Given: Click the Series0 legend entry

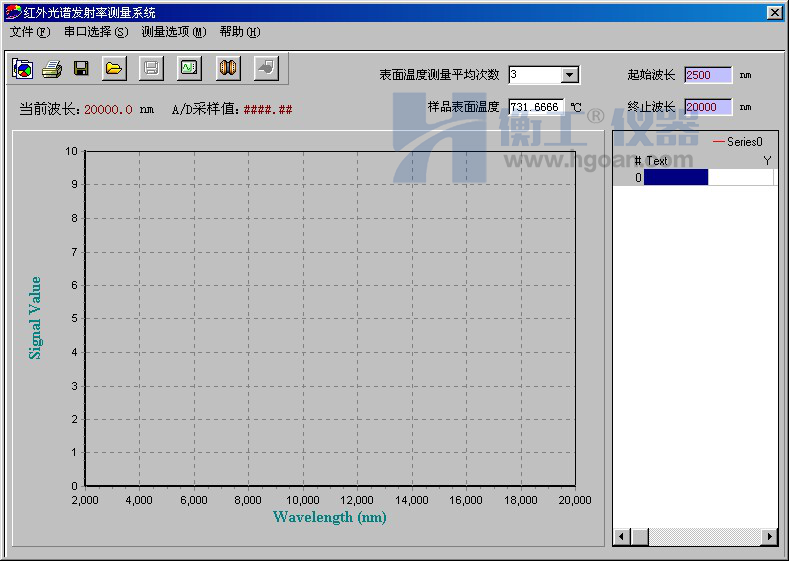Looking at the screenshot, I should (x=738, y=142).
